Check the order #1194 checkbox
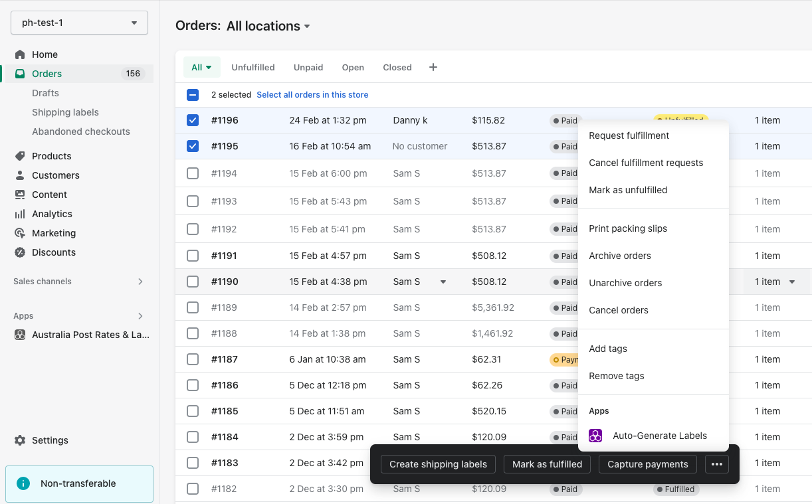This screenshot has height=504, width=812. tap(193, 173)
